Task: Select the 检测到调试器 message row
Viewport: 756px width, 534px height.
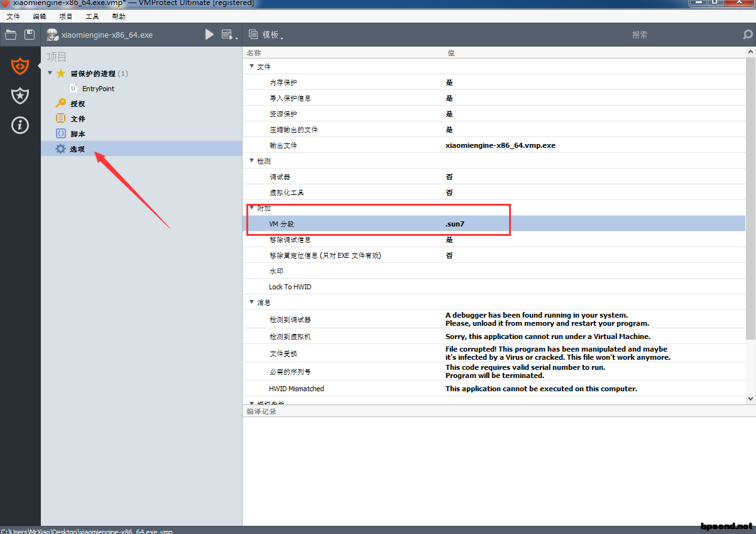Action: pos(494,320)
